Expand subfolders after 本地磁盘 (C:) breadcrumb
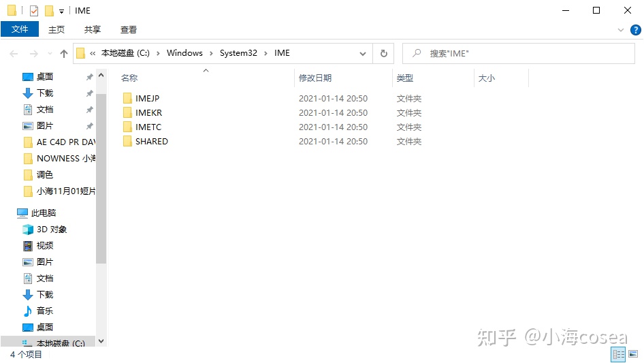Screen dimensions: 644x363 (x=158, y=53)
